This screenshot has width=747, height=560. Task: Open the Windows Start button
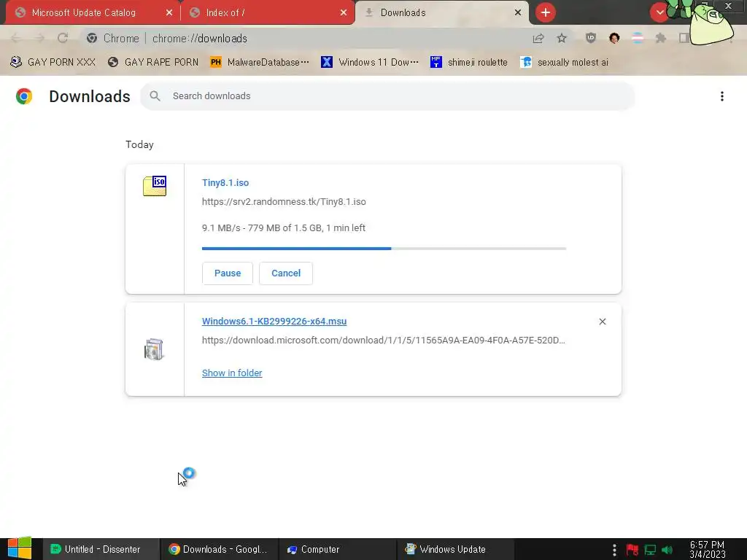[20, 548]
